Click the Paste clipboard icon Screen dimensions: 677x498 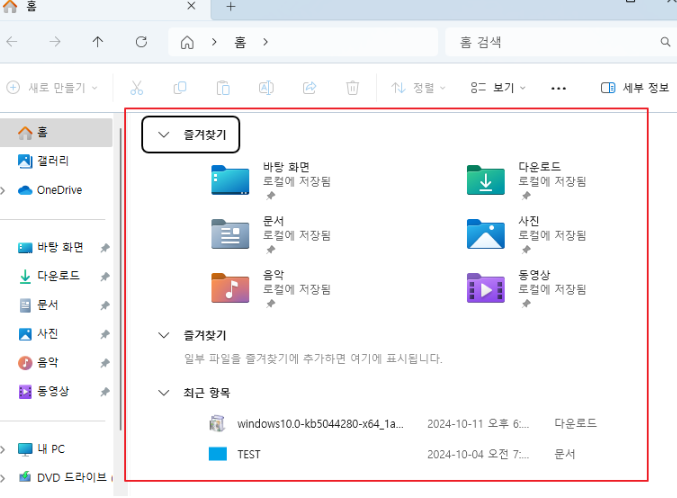pos(223,88)
